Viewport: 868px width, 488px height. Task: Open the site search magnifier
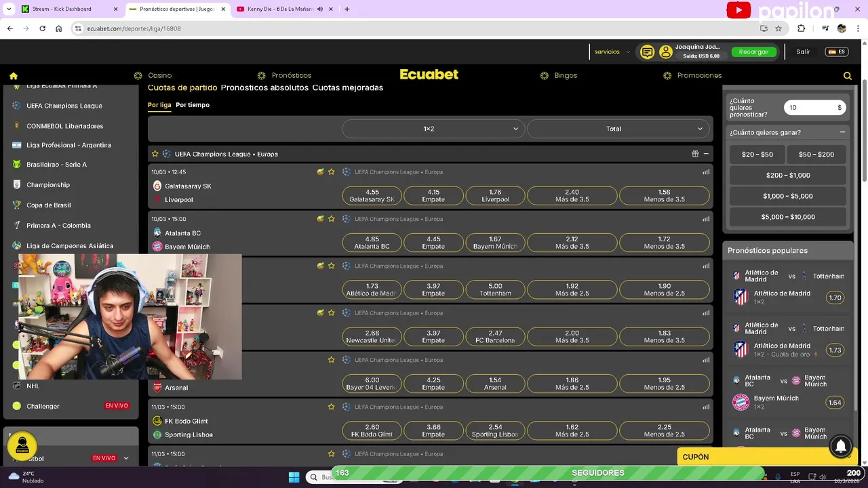[848, 76]
